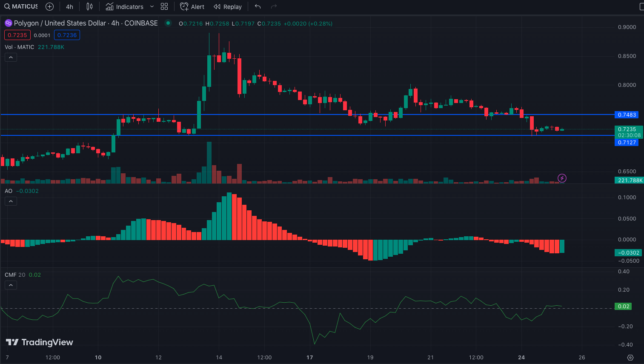Open the layout setup grid icon
This screenshot has height=364, width=644.
pos(164,6)
